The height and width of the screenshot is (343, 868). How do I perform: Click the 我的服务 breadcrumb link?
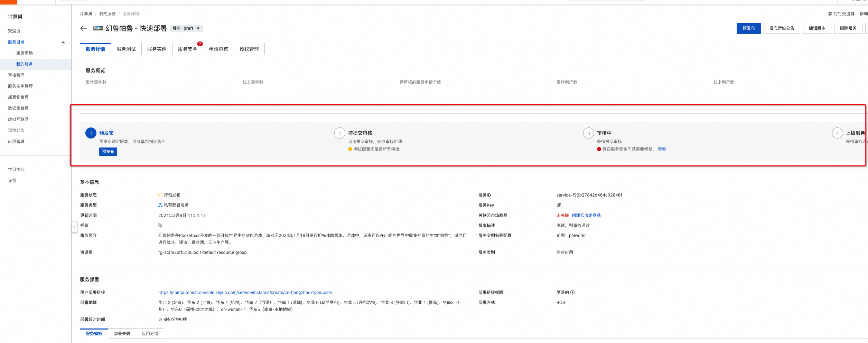tap(108, 14)
